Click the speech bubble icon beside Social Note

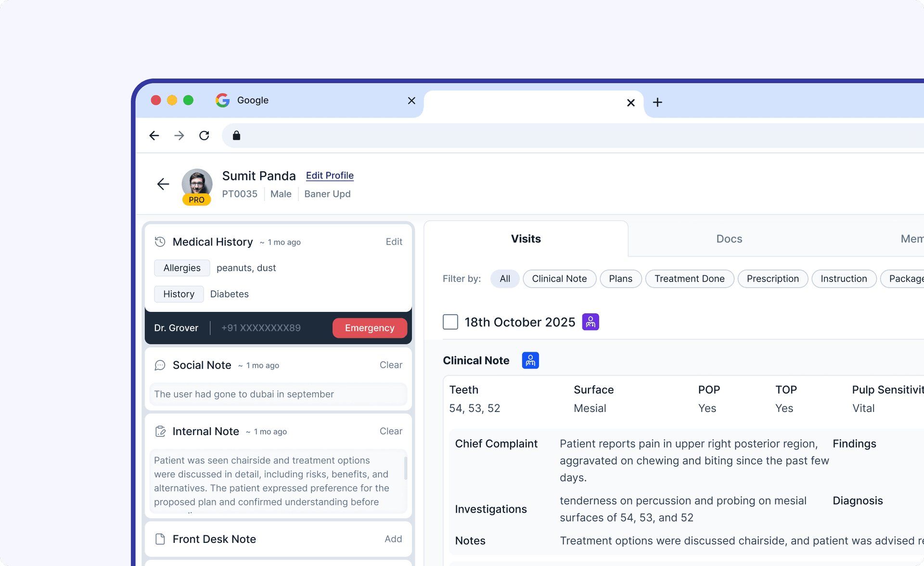(160, 365)
